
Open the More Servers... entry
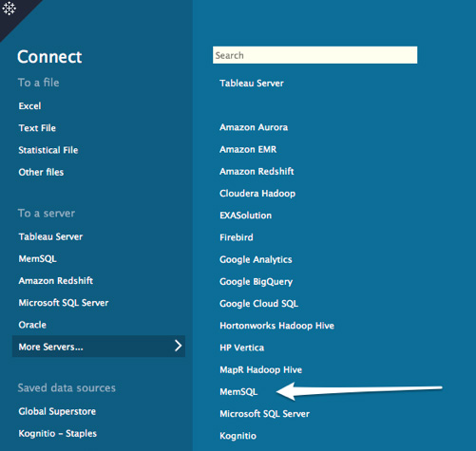tap(99, 347)
